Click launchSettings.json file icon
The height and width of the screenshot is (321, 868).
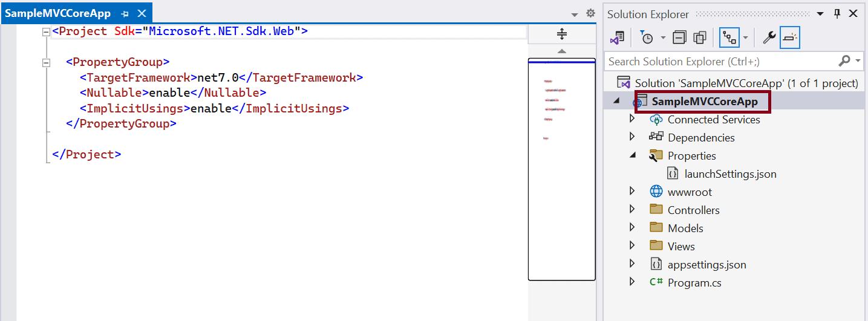tap(673, 173)
